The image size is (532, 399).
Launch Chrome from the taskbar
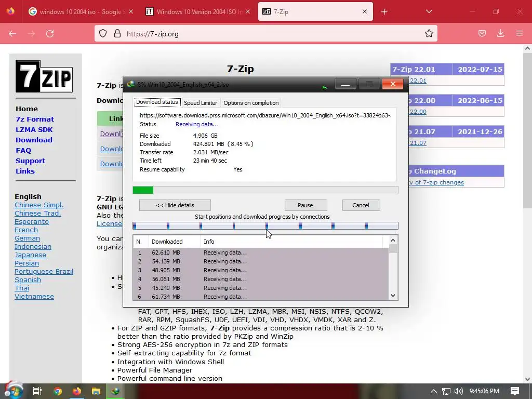click(x=57, y=391)
